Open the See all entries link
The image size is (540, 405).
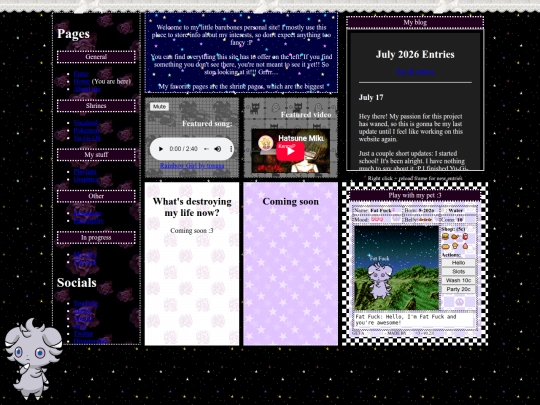pos(415,72)
